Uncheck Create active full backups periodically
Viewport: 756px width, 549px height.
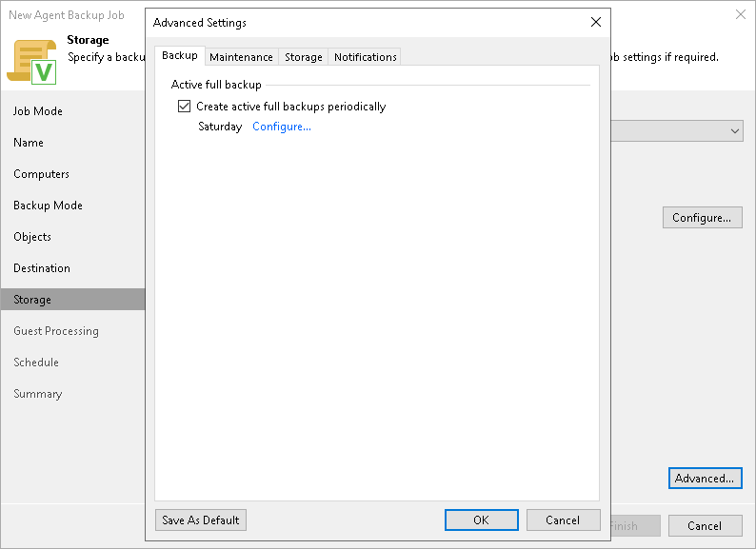[x=184, y=106]
